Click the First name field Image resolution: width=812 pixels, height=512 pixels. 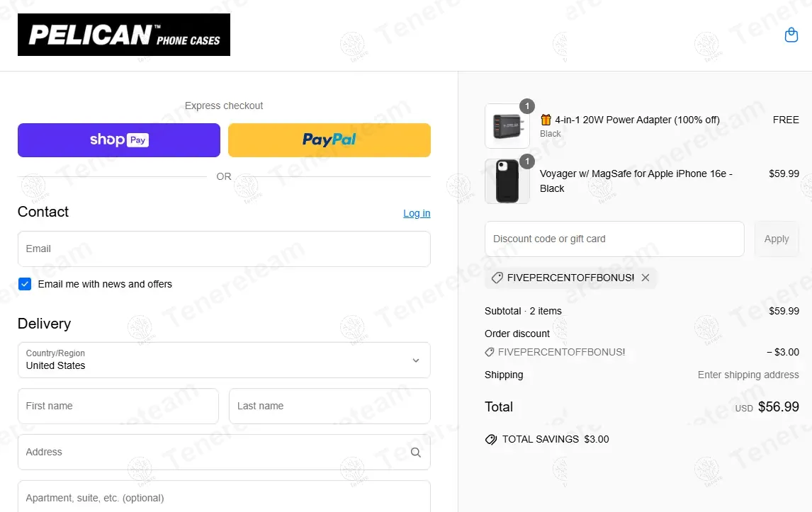(118, 406)
